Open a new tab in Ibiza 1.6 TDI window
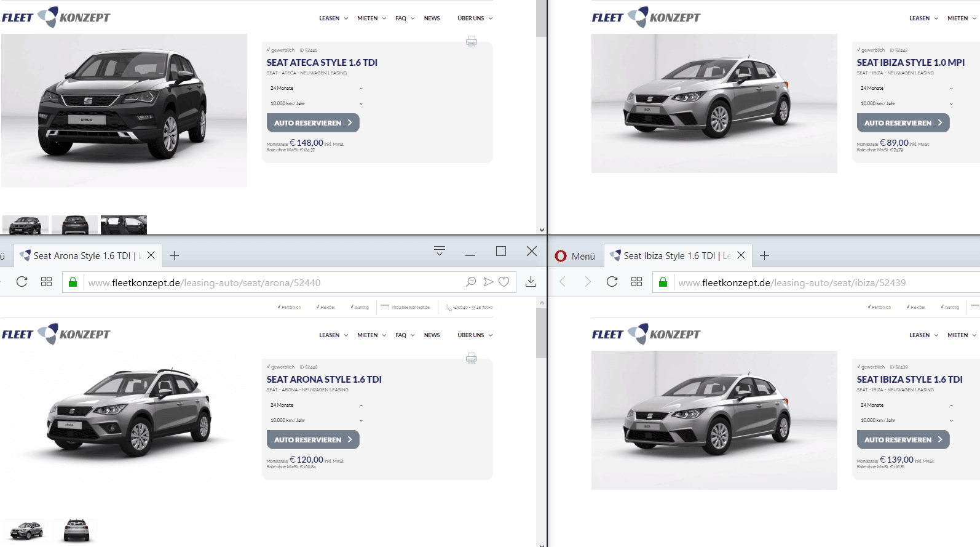The image size is (980, 547). [765, 255]
